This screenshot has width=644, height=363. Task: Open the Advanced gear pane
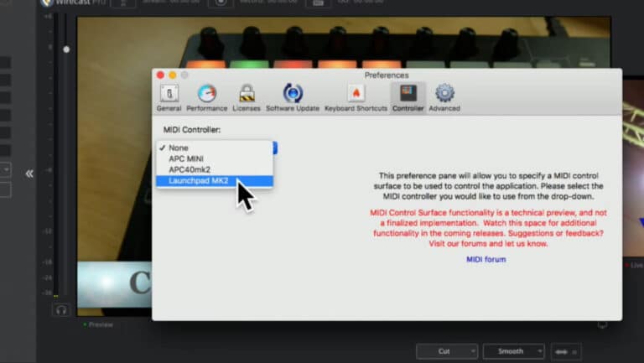444,98
